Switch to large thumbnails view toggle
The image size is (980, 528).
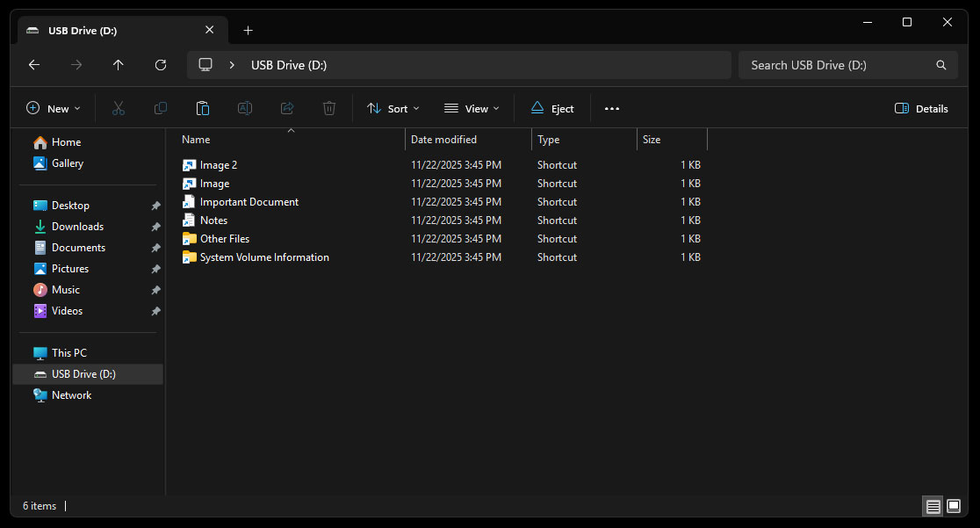[x=954, y=506]
